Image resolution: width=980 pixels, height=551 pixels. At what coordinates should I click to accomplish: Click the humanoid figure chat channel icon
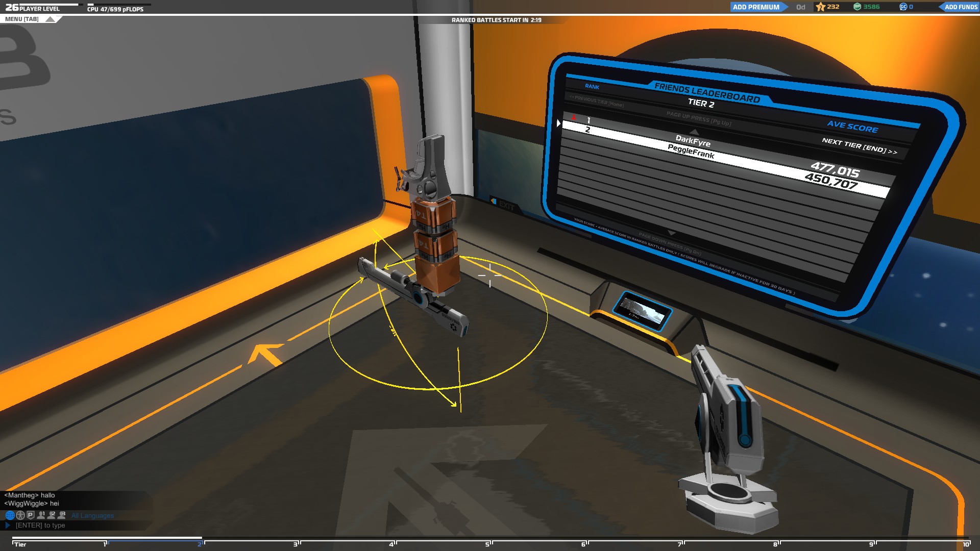20,515
